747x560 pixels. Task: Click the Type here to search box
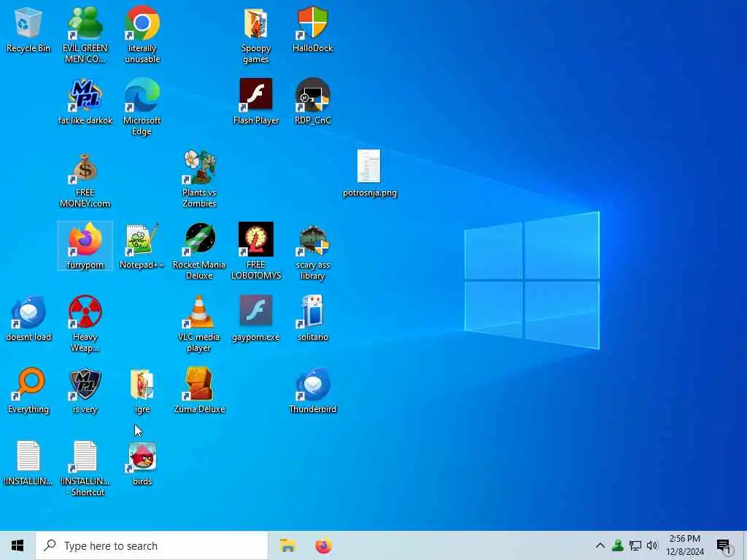pos(152,545)
